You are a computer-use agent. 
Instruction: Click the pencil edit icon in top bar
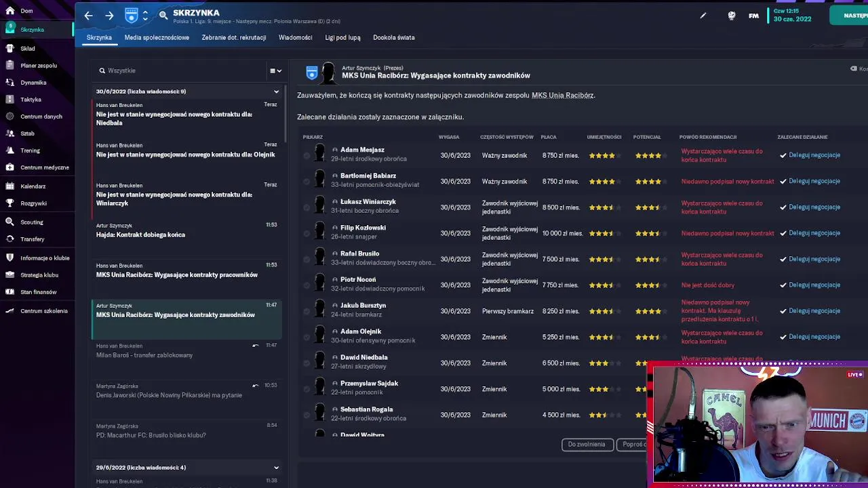pos(703,16)
